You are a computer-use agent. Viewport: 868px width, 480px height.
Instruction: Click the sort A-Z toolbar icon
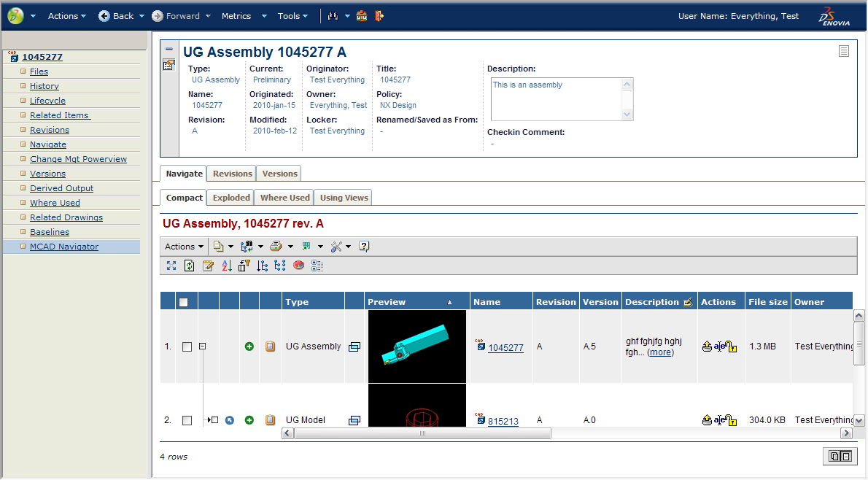[226, 266]
